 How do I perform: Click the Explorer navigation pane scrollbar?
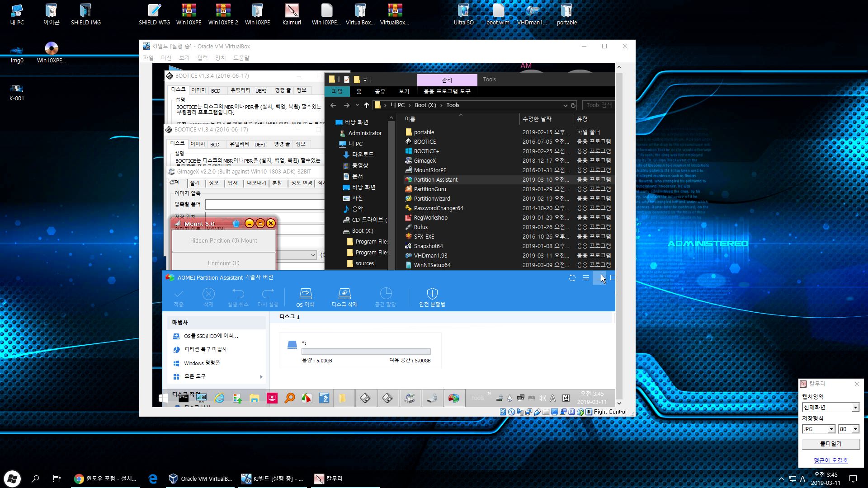391,192
